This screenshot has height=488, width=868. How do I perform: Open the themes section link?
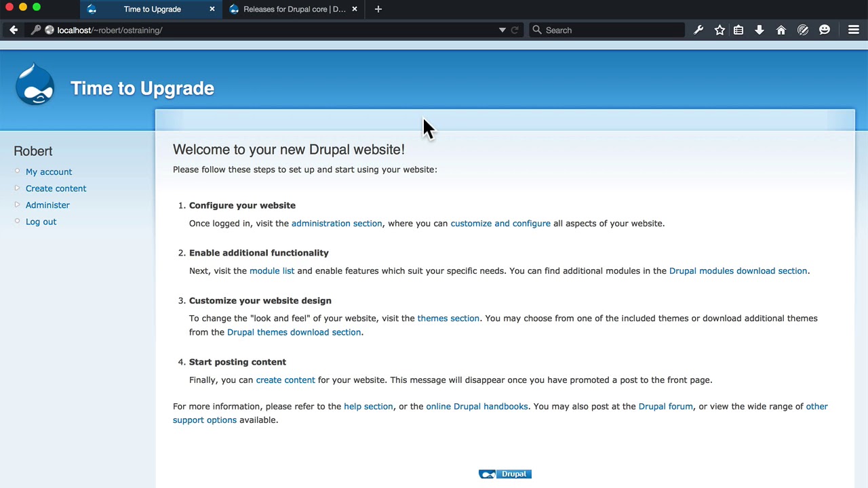tap(448, 318)
